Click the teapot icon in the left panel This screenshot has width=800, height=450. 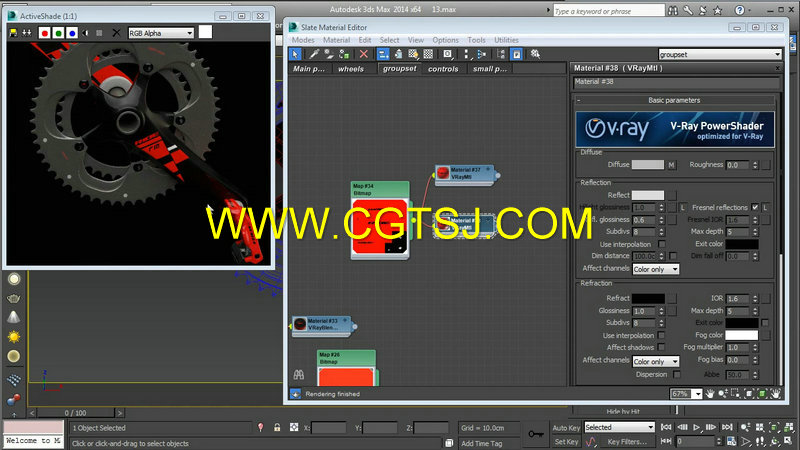(14, 298)
